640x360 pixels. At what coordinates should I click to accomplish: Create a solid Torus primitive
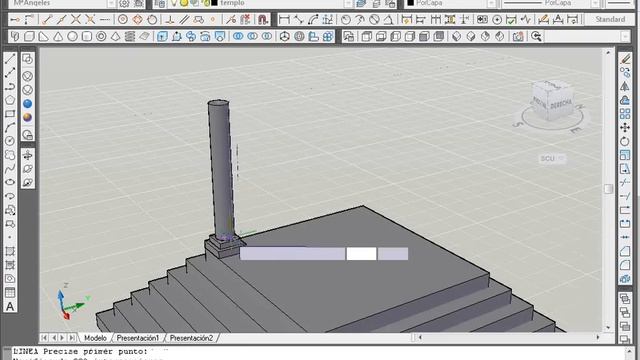pos(101,37)
